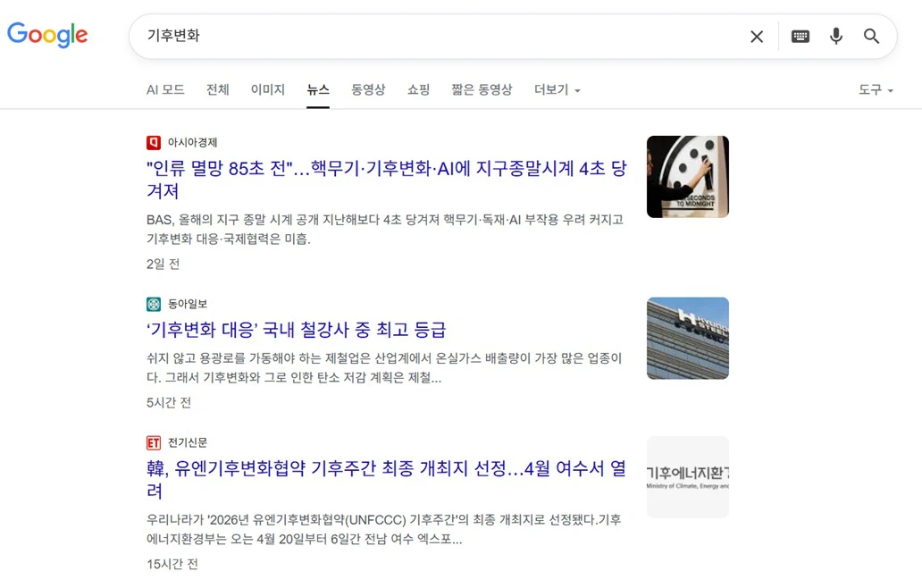Image resolution: width=922 pixels, height=588 pixels.
Task: Select the 동영상 tab
Action: tap(368, 89)
